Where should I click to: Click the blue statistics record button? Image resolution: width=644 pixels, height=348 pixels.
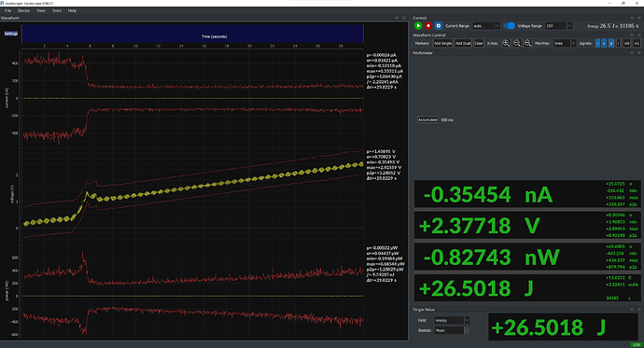[439, 25]
